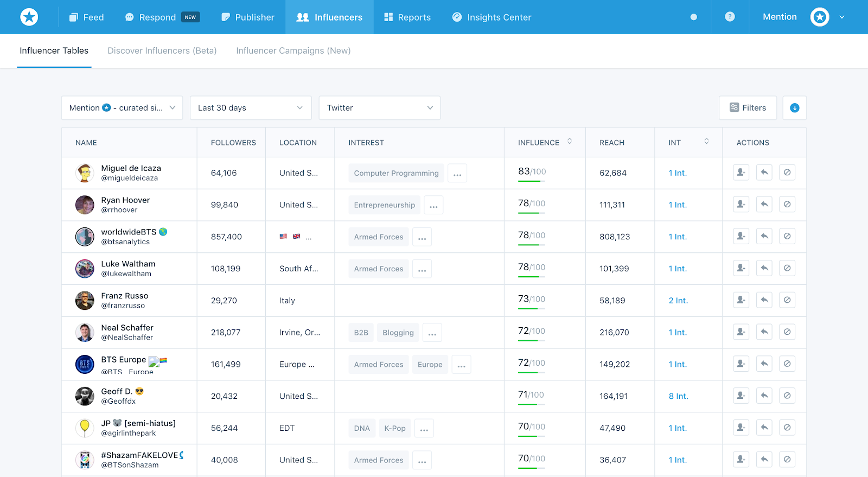Click the REACH column header
Image resolution: width=868 pixels, height=477 pixels.
pyautogui.click(x=612, y=143)
